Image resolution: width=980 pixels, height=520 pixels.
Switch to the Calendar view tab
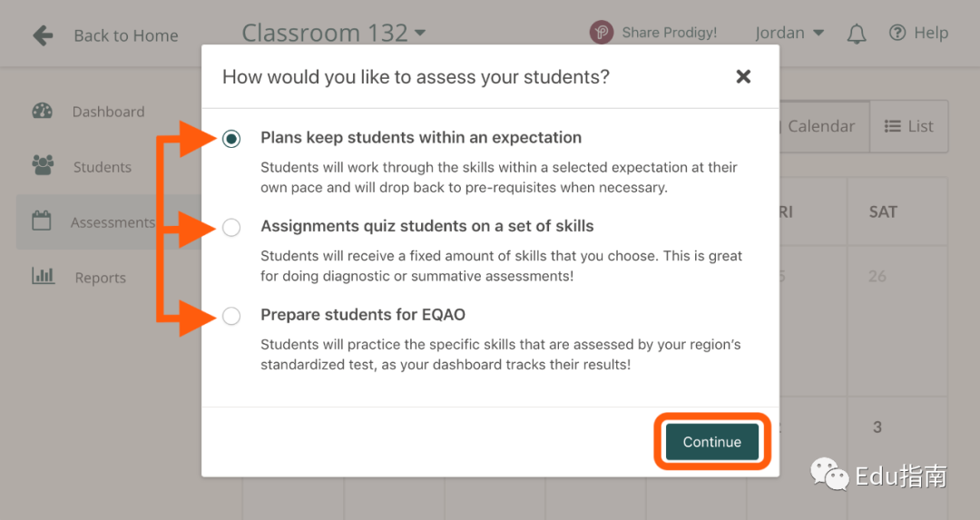[821, 126]
